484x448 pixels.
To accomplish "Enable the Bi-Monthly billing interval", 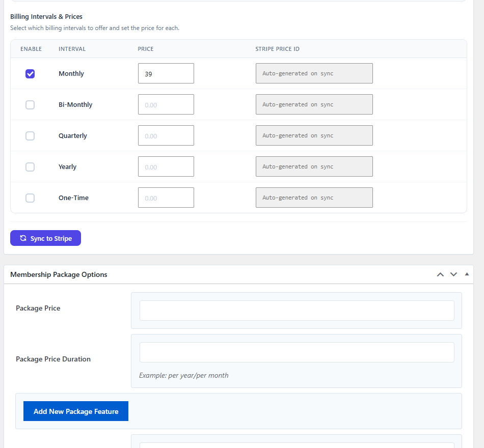I will coord(30,105).
